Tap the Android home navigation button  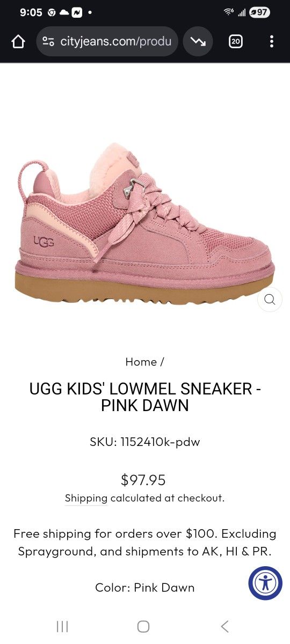click(x=143, y=626)
